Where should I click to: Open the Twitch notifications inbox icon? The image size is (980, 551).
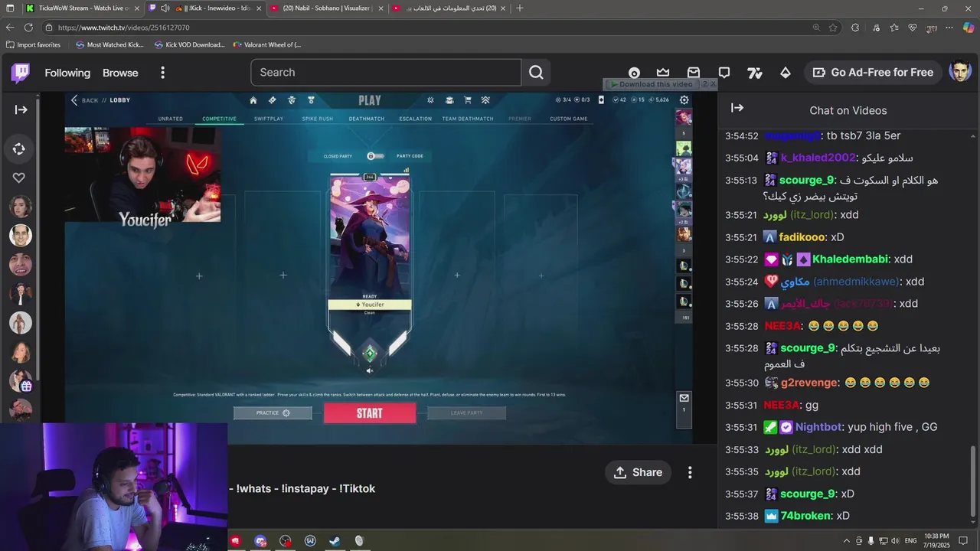694,73
